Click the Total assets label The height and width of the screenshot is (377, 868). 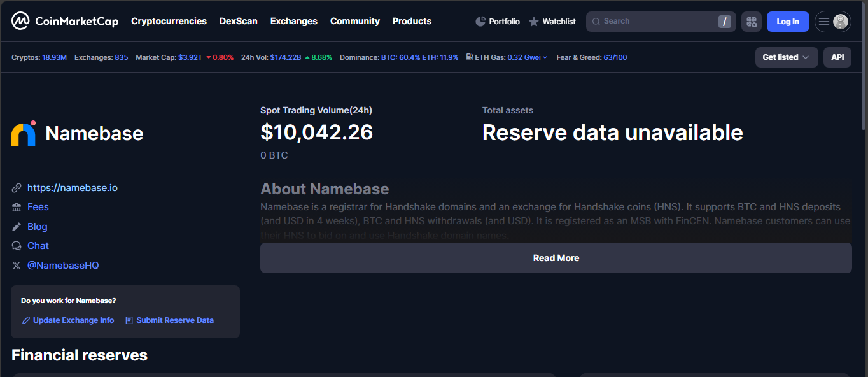[508, 111]
